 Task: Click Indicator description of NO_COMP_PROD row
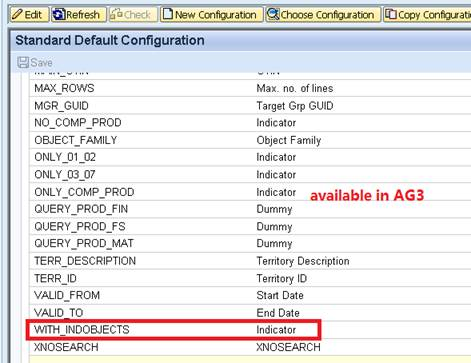[276, 123]
